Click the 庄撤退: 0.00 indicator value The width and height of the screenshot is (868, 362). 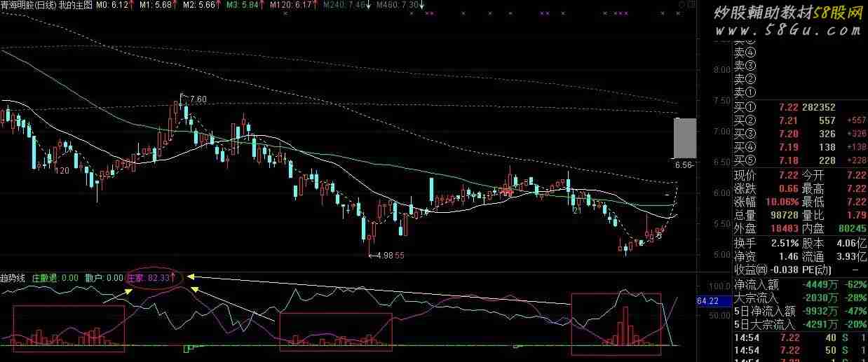click(x=55, y=278)
